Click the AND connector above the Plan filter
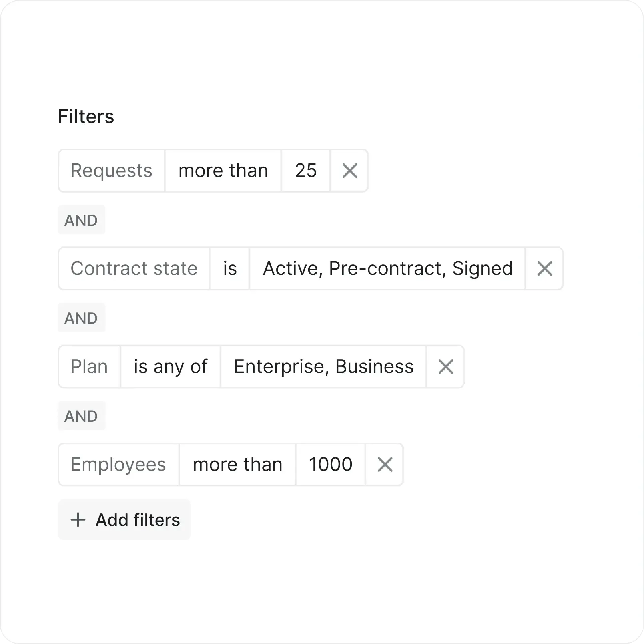This screenshot has height=644, width=644. pyautogui.click(x=81, y=317)
